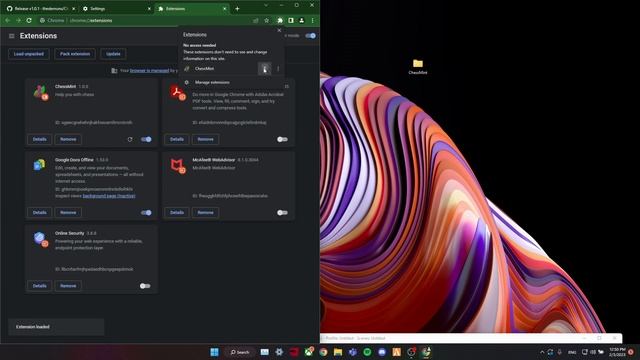Open Details for the Online Security extension

(40, 286)
